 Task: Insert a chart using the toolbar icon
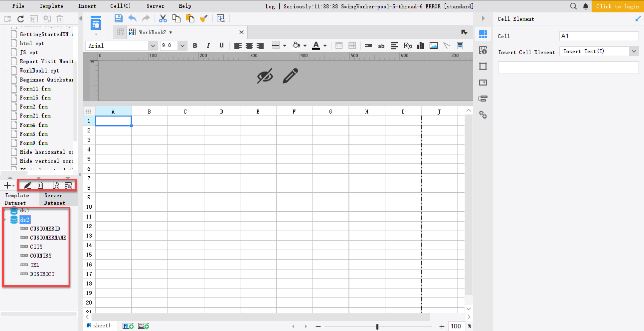point(420,45)
